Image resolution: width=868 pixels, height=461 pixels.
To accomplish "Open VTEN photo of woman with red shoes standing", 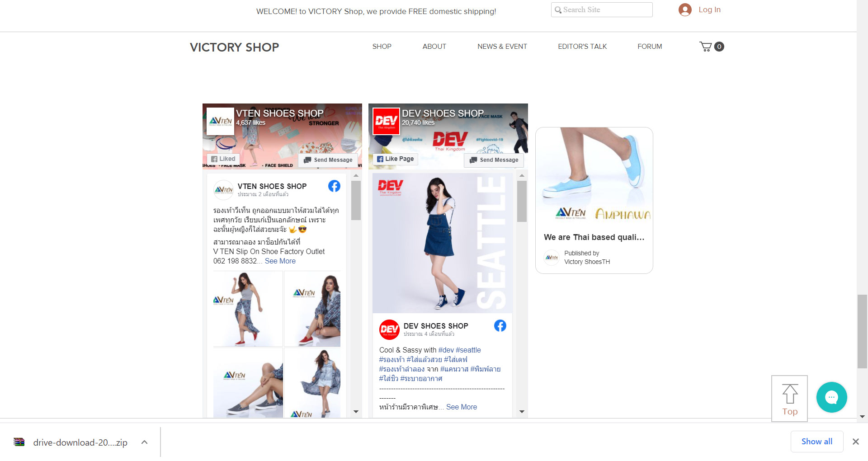I will click(x=248, y=309).
